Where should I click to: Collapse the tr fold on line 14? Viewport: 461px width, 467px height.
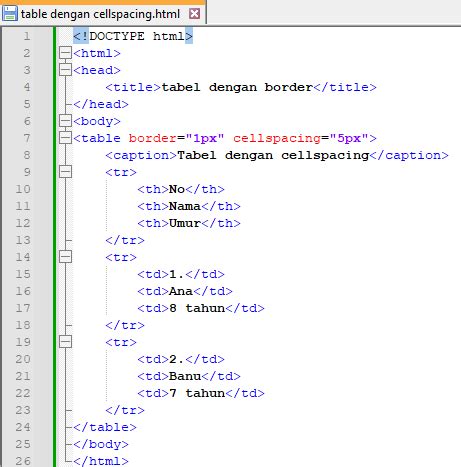65,257
